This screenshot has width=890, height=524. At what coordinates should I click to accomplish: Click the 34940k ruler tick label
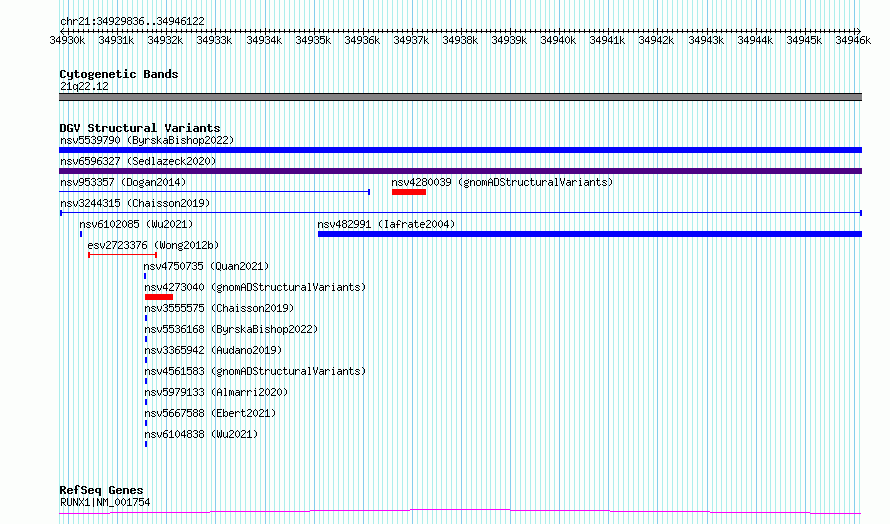558,40
